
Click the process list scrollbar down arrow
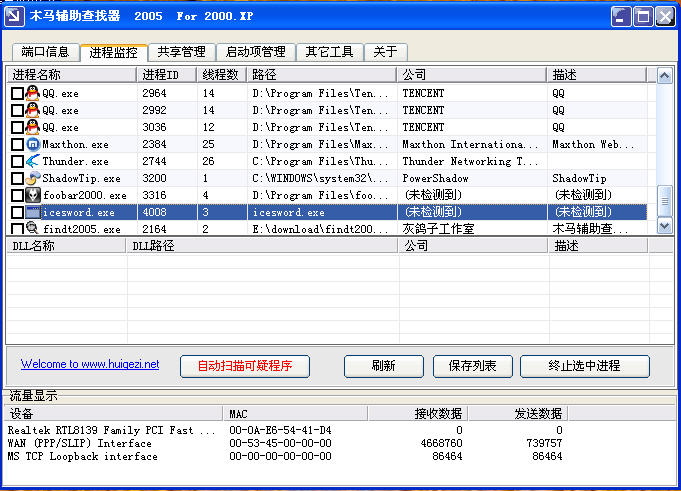665,227
